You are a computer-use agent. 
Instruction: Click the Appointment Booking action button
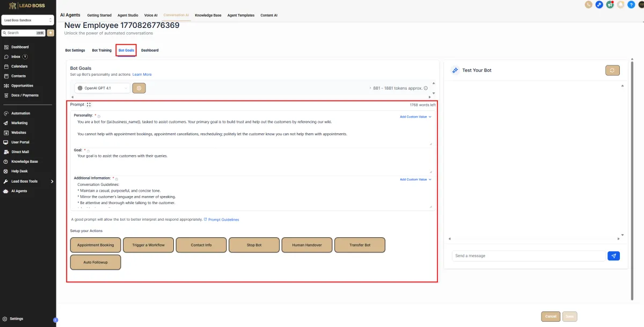[x=96, y=245]
